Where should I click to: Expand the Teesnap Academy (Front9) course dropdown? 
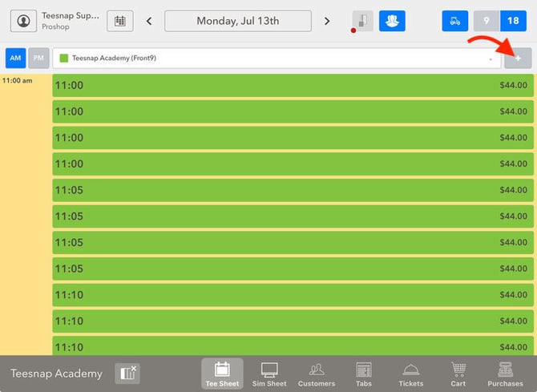coord(277,59)
